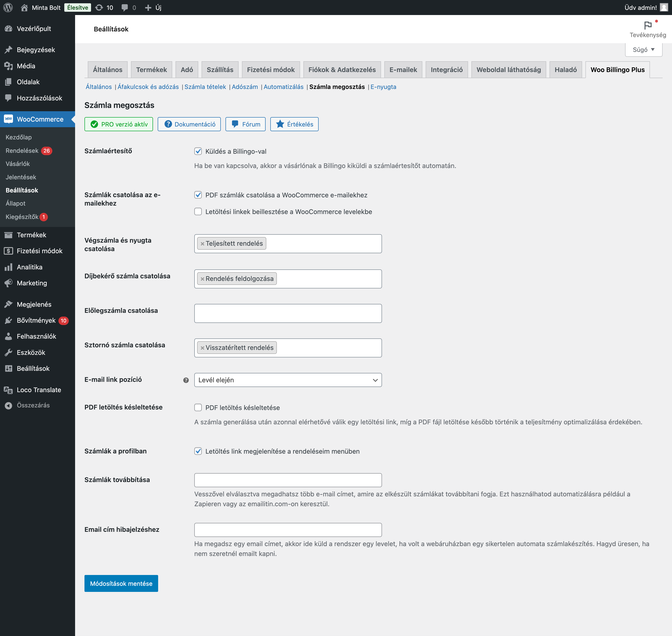Open the Előlegszámla csatolása select box
The image size is (672, 636).
[288, 313]
